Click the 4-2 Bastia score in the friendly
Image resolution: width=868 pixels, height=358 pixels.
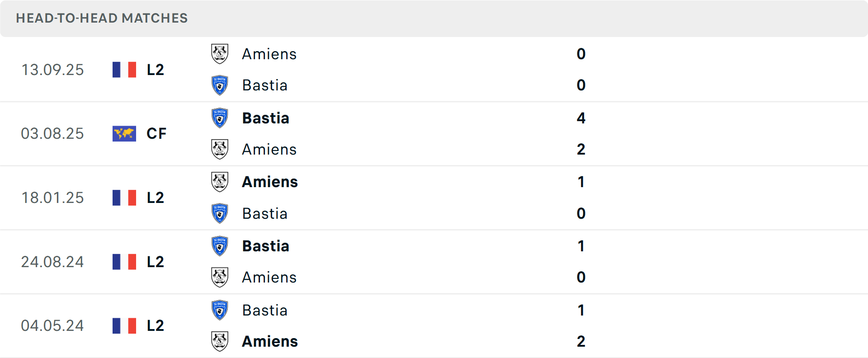tap(581, 118)
